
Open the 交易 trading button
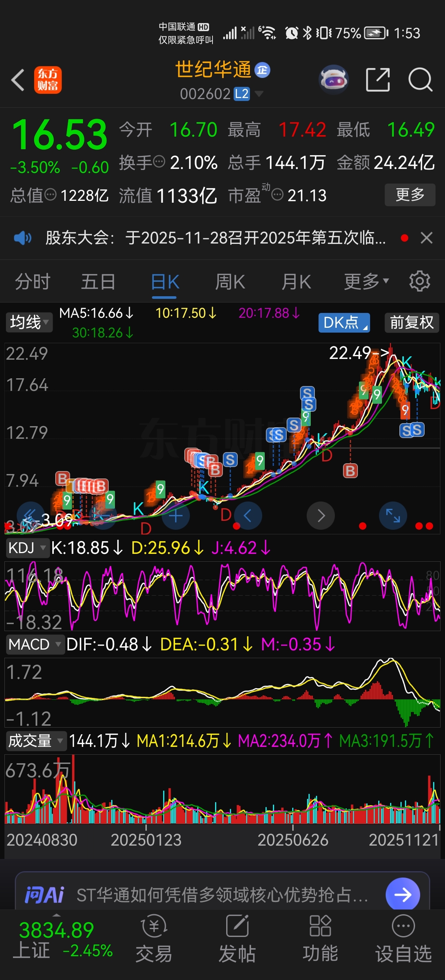(x=154, y=939)
